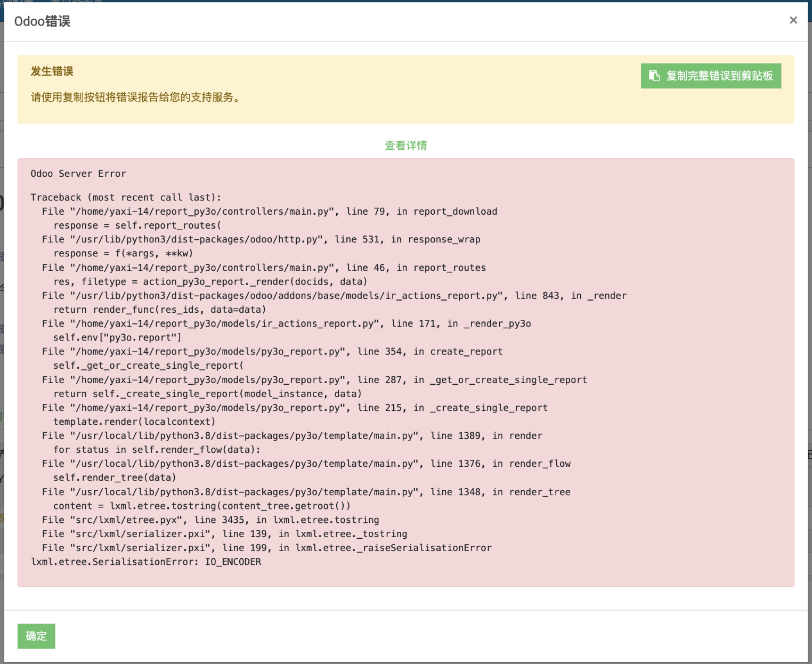Click the etree.pyx line 3435 entry

click(210, 520)
